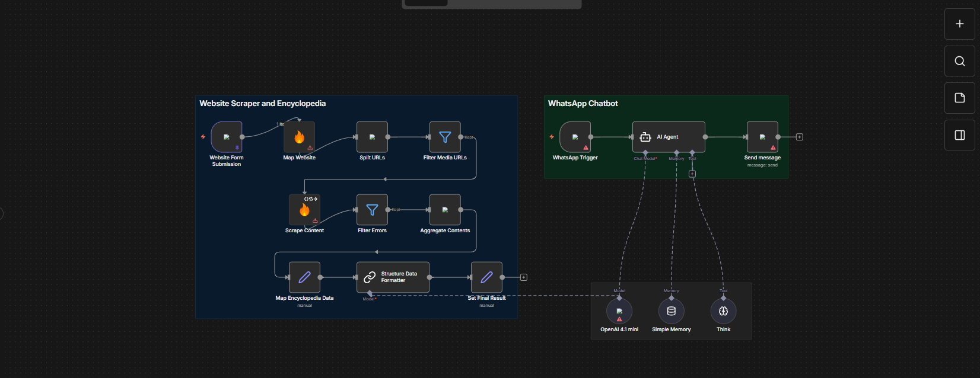
Task: Add node after Set Final Result
Action: [524, 277]
